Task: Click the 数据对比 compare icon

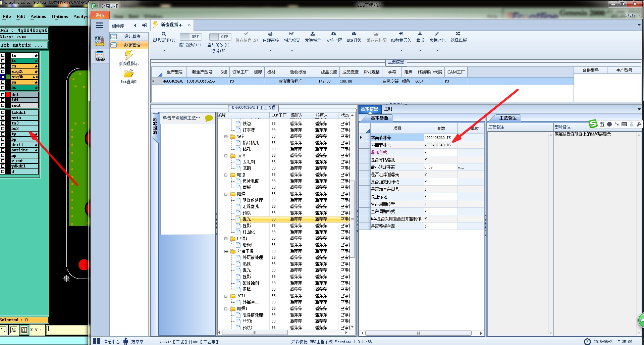Action: [437, 34]
